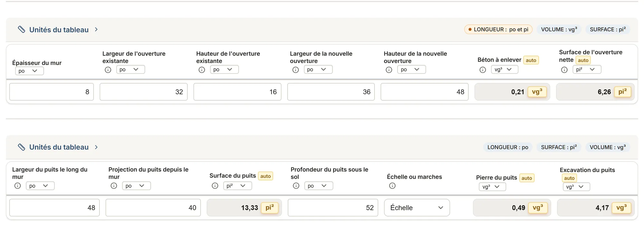
Task: Click the VOLUME : vg³ badge in first table
Action: (x=559, y=30)
